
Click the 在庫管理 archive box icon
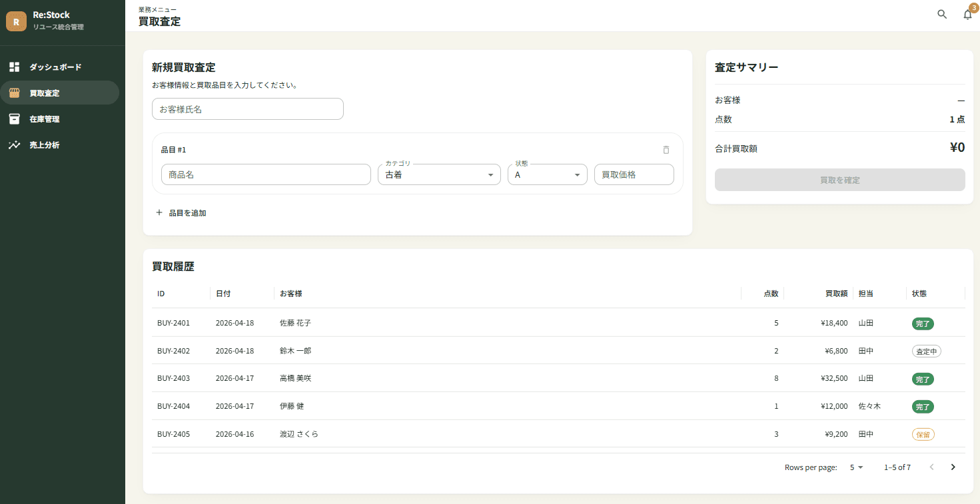click(14, 119)
